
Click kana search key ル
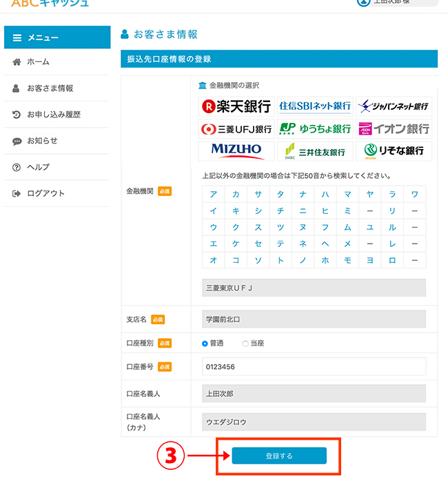[x=392, y=227]
